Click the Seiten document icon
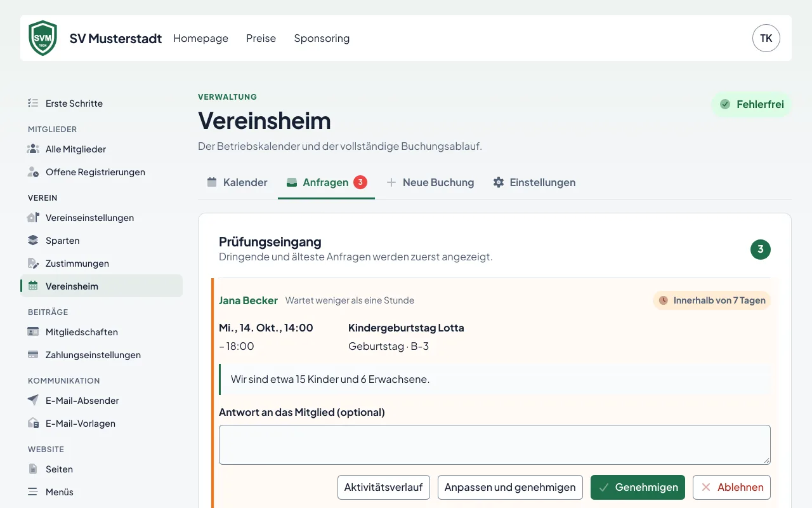This screenshot has height=508, width=812. tap(33, 469)
